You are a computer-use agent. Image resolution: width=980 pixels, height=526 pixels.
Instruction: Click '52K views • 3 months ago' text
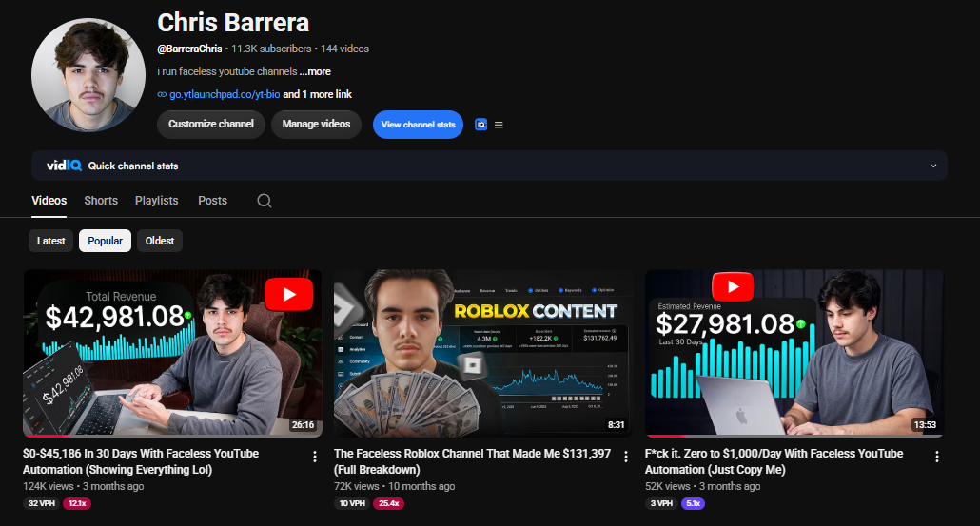click(702, 486)
